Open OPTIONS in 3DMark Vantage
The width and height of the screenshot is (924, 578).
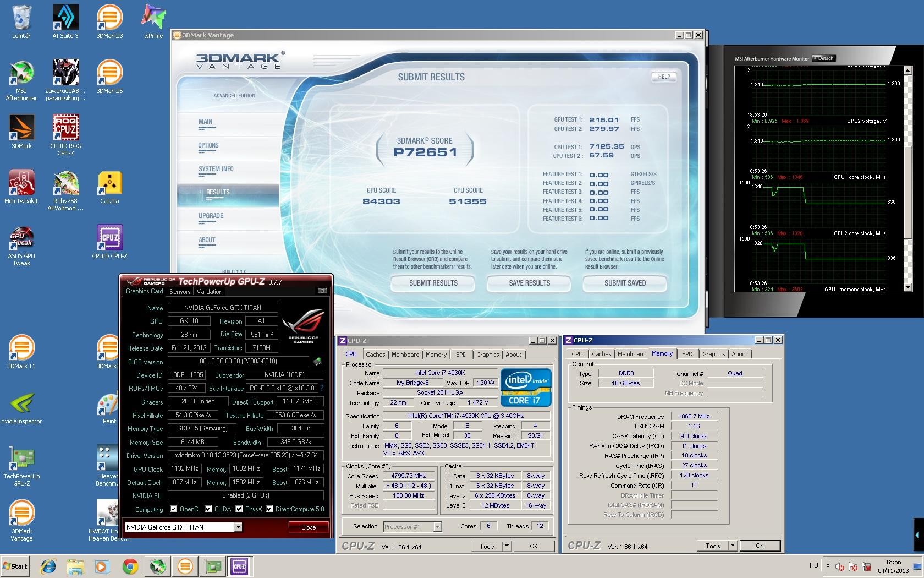208,145
